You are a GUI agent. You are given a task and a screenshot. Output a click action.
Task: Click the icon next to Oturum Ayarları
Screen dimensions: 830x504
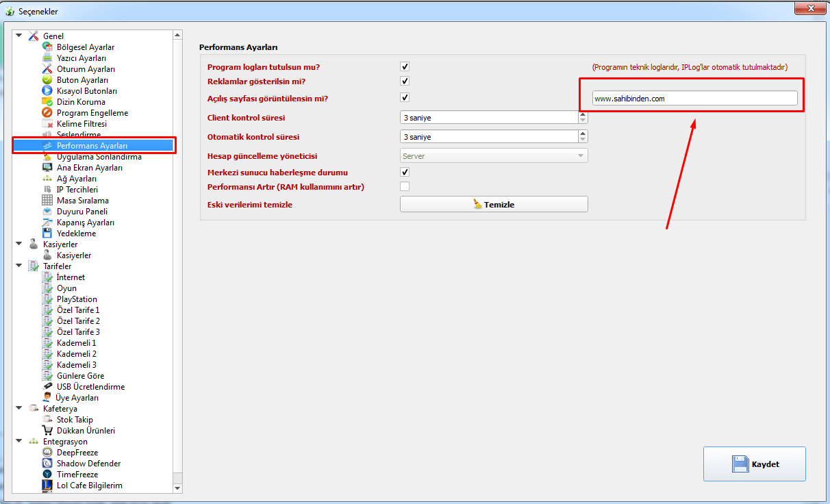pos(47,69)
